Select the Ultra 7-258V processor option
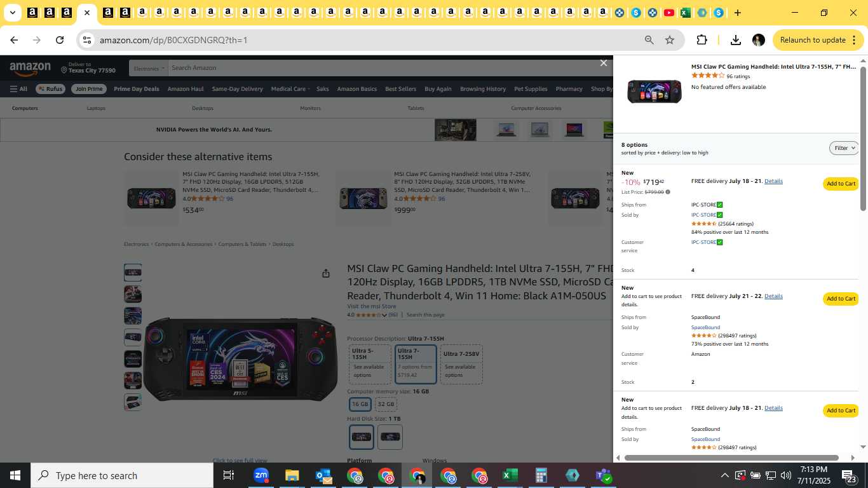The height and width of the screenshot is (488, 868). (461, 364)
